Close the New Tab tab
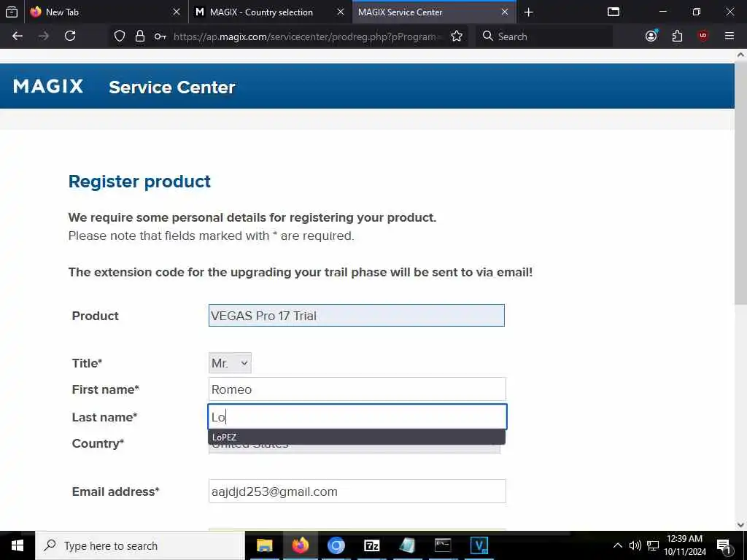 coord(177,12)
